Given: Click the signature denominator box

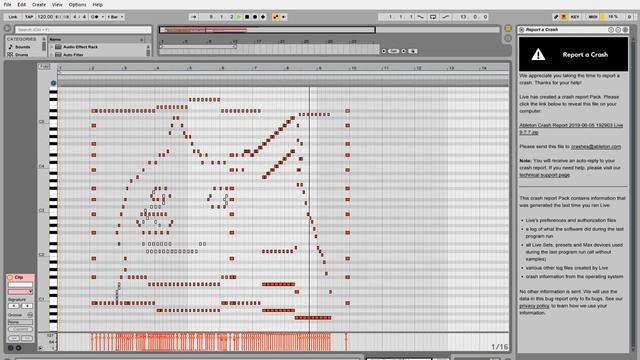Looking at the screenshot, I should pos(27,306).
